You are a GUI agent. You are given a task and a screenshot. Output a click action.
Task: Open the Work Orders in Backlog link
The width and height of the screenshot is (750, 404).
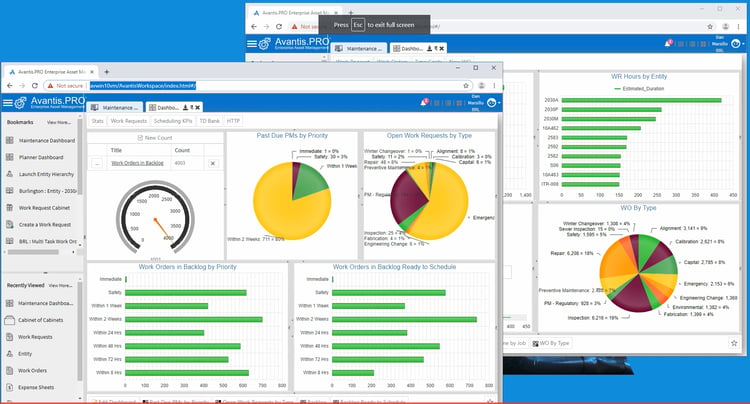137,163
